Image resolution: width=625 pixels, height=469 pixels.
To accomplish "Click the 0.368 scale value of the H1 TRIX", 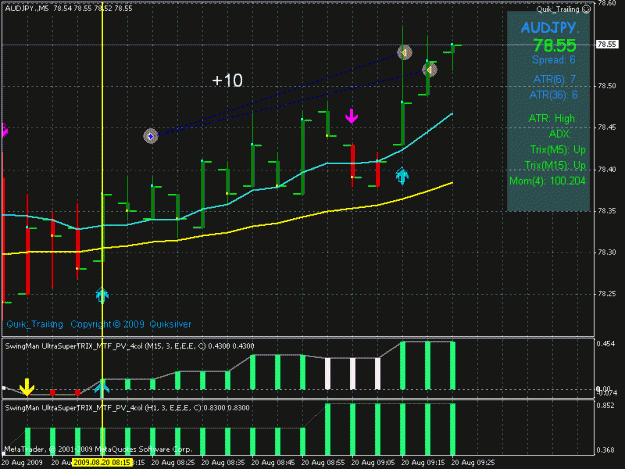I will [605, 450].
